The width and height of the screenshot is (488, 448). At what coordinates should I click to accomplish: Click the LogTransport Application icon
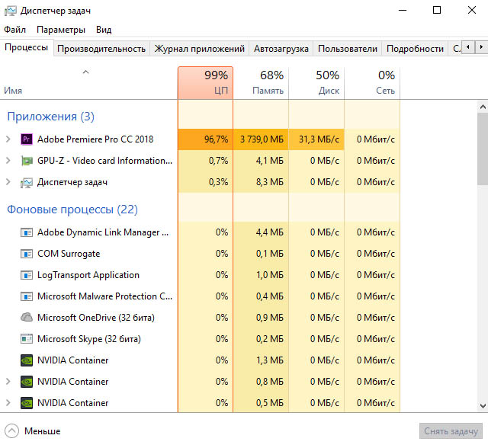click(x=27, y=275)
